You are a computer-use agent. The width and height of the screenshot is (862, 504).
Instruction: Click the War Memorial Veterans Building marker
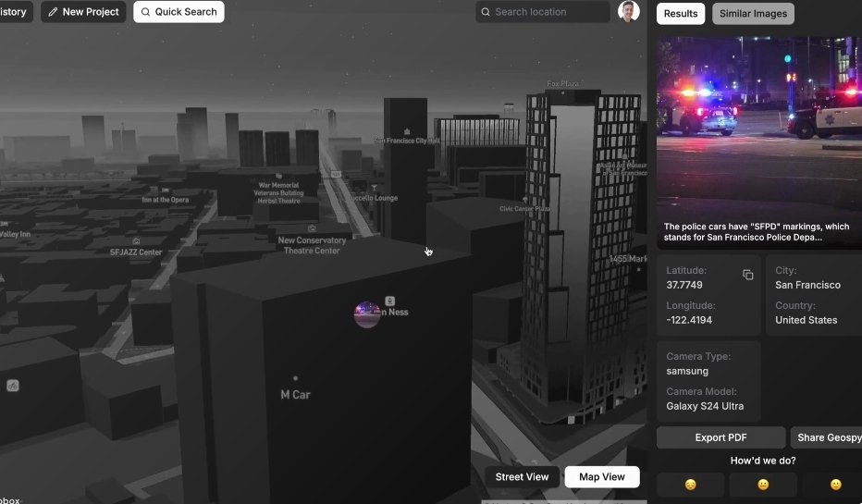point(278,176)
